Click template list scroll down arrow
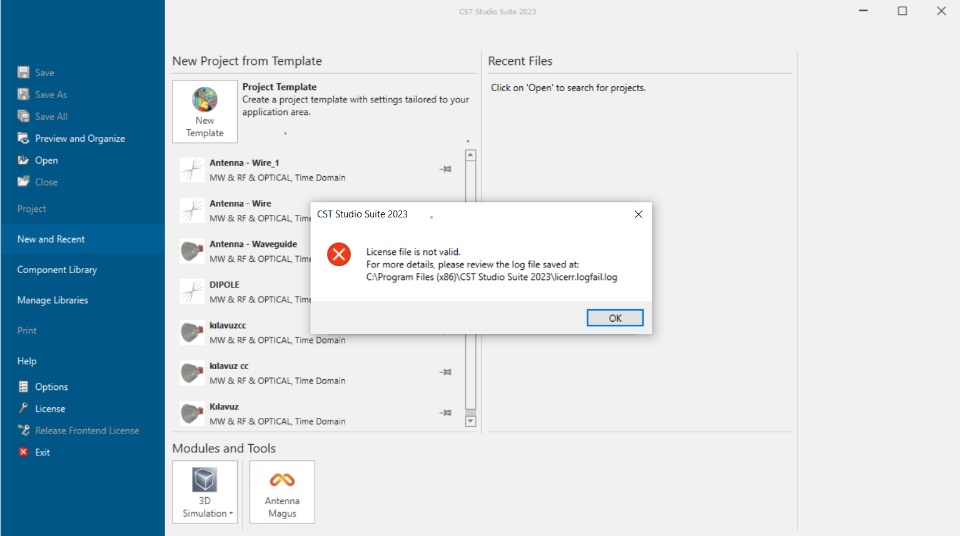Viewport: 960px width, 536px height. click(470, 421)
